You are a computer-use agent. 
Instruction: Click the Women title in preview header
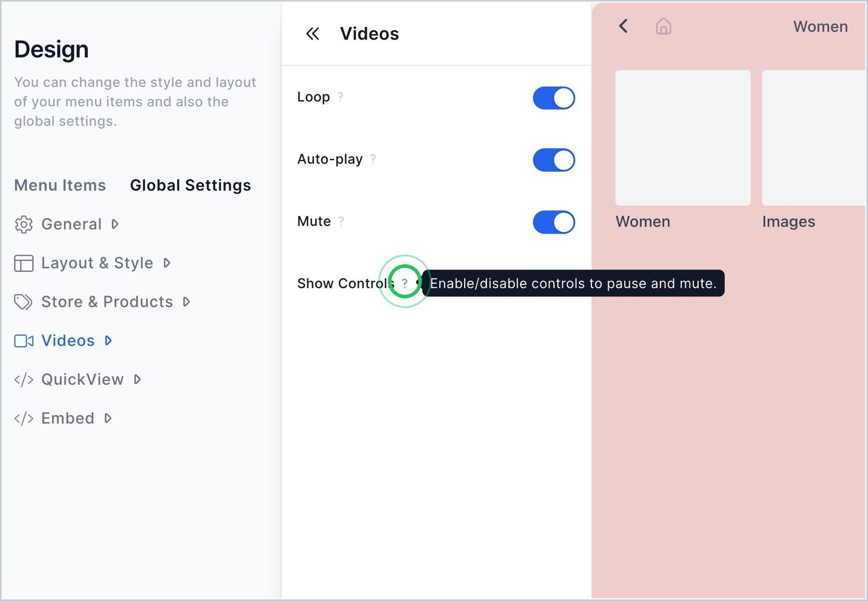pos(820,26)
